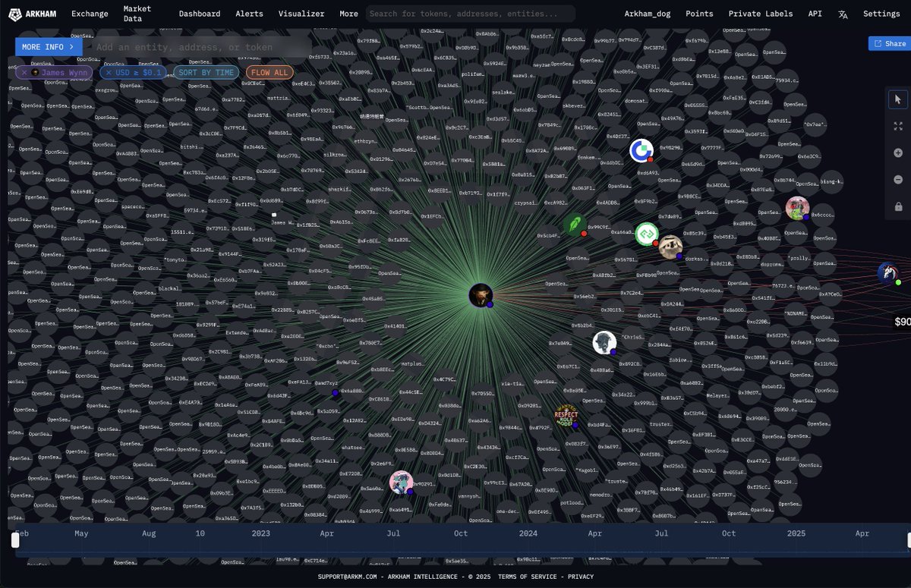Viewport: 911px width, 588px height.
Task: Click the Share button
Action: click(890, 44)
